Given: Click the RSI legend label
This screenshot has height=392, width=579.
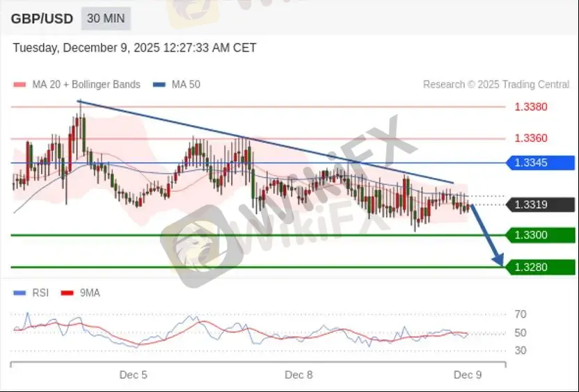Looking at the screenshot, I should pos(40,293).
